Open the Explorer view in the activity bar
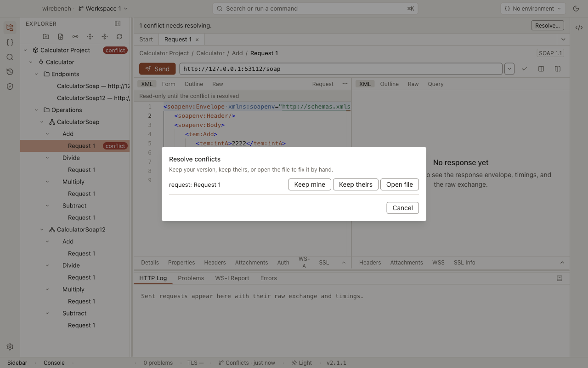This screenshot has width=588, height=368. click(10, 28)
